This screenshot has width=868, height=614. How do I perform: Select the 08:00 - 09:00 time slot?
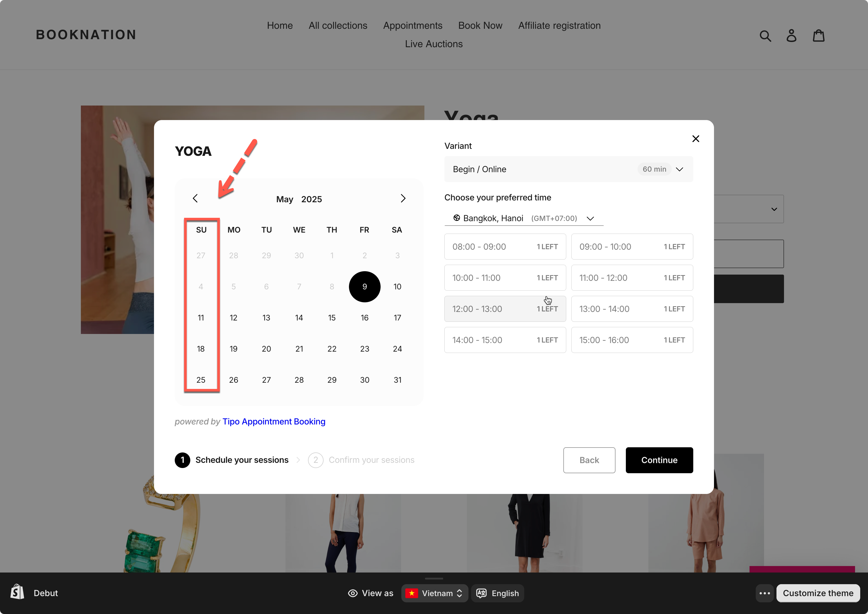(505, 247)
